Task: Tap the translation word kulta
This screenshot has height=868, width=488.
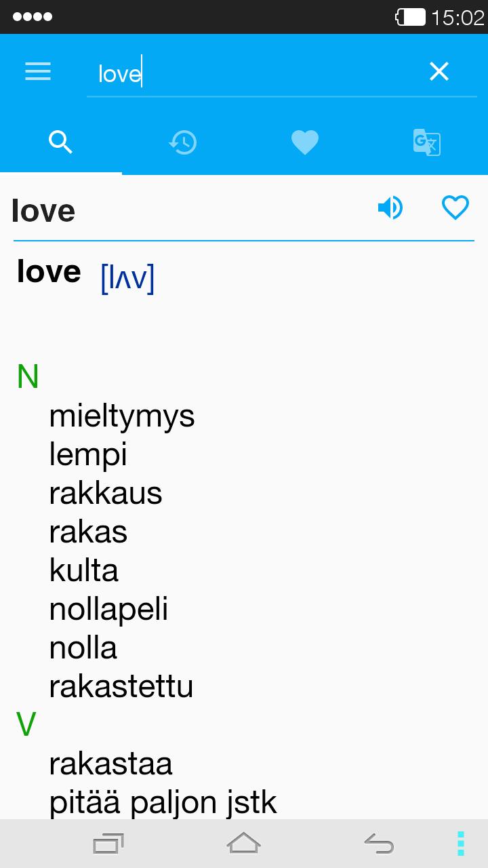Action: click(x=84, y=570)
